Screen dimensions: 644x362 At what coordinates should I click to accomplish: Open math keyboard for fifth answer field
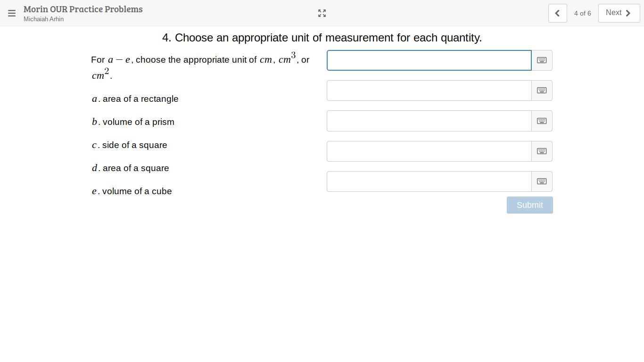[542, 181]
